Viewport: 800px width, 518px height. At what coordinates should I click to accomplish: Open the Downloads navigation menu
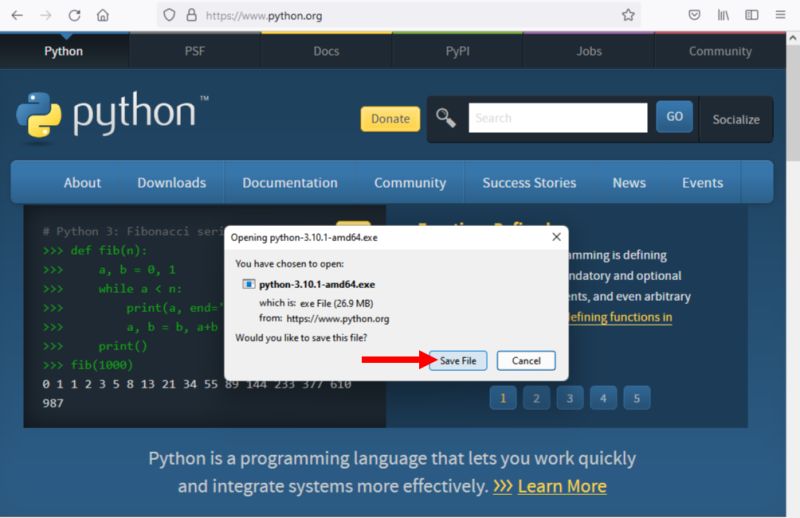tap(171, 183)
